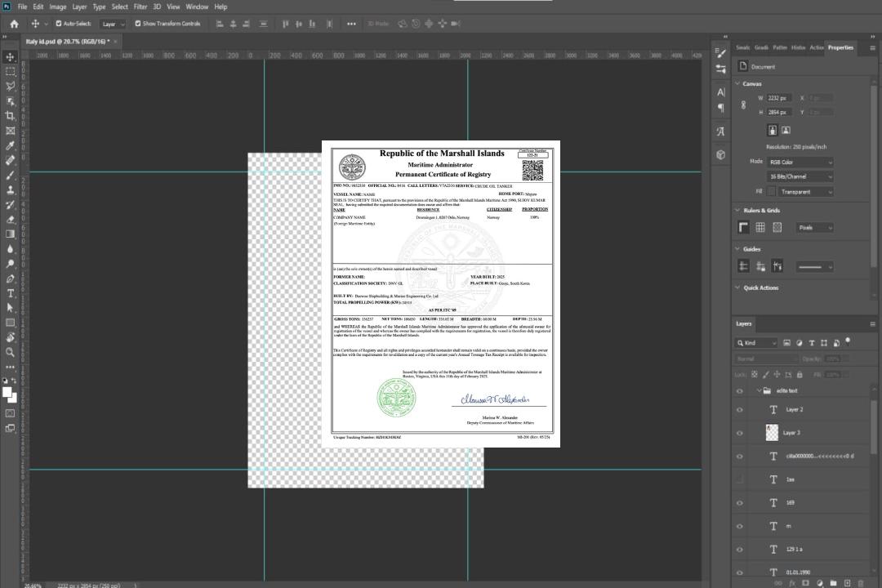Select the Healing Brush tool
This screenshot has width=882, height=588.
pos(10,160)
